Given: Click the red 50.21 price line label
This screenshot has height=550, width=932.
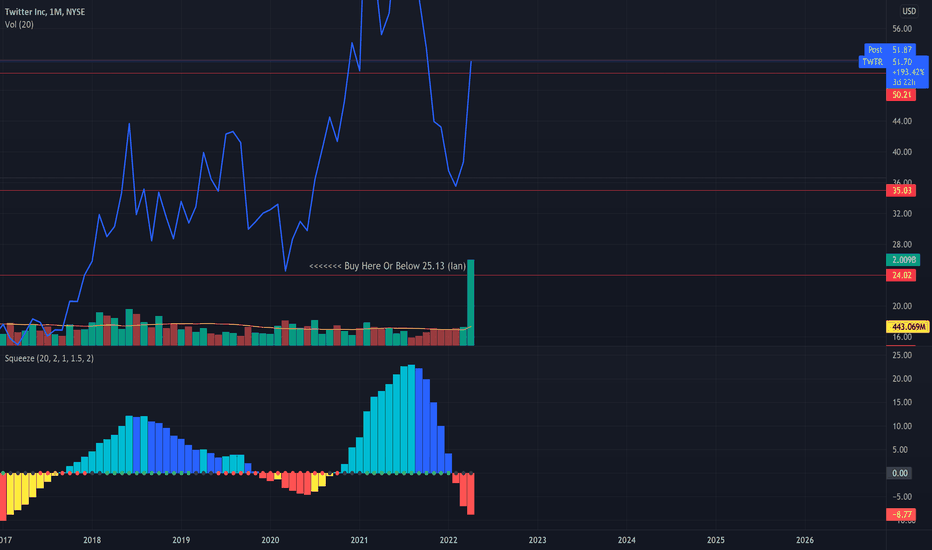Looking at the screenshot, I should pos(901,95).
